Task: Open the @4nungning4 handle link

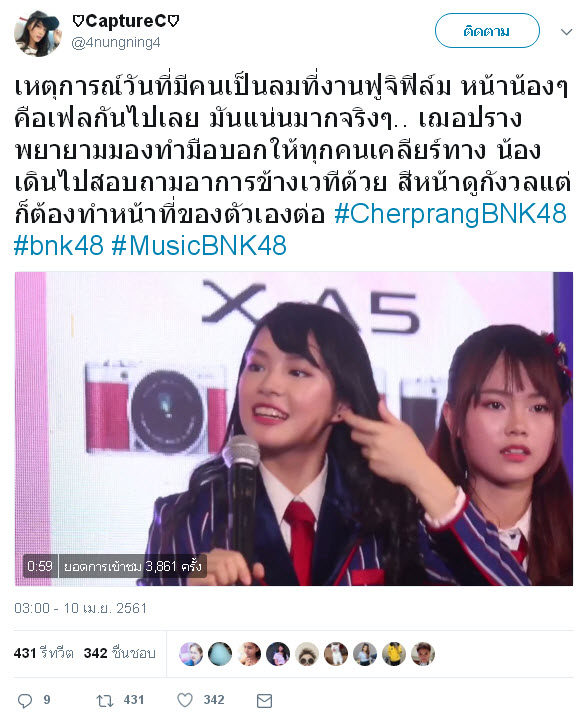Action: point(116,43)
